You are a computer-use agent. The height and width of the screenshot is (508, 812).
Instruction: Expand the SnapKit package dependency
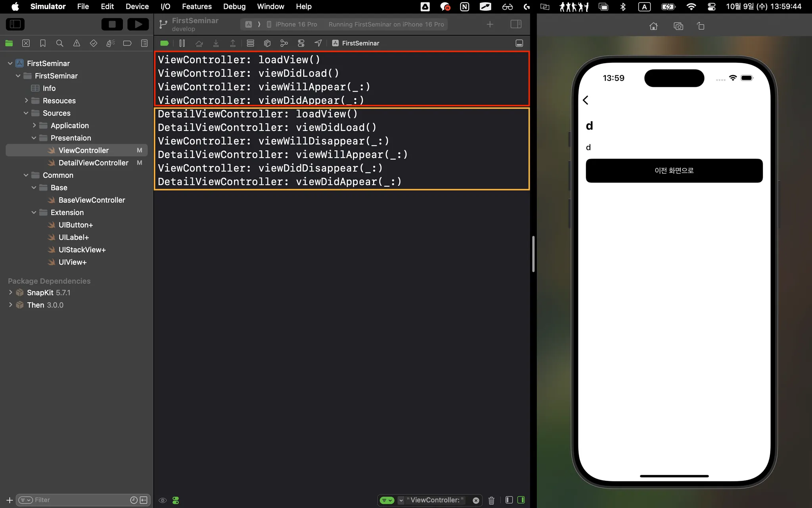click(10, 292)
